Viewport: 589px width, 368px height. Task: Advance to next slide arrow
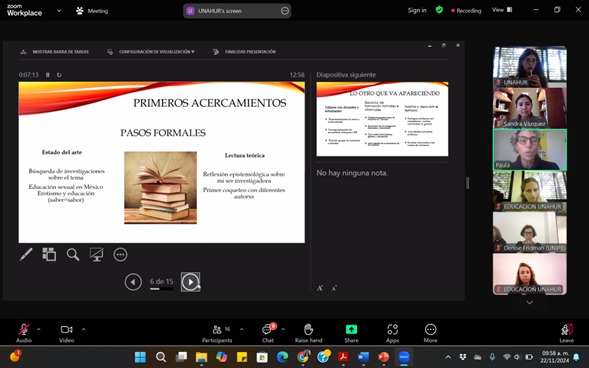coord(190,282)
